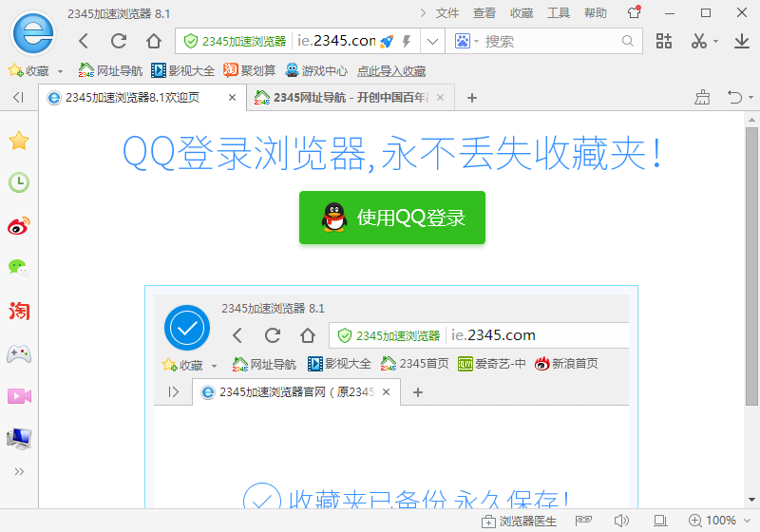The image size is (760, 532).
Task: Open a new tab with plus button
Action: 472,98
